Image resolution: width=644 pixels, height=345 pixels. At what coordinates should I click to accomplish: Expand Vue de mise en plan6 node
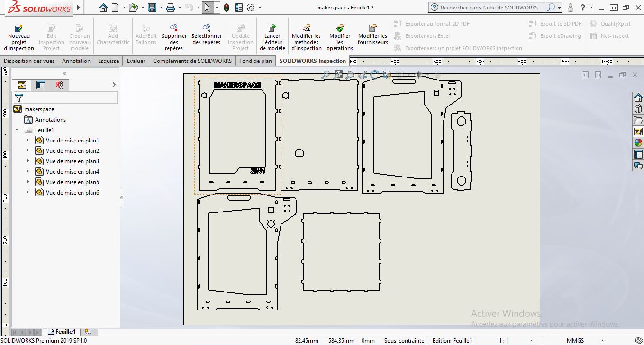[x=28, y=192]
